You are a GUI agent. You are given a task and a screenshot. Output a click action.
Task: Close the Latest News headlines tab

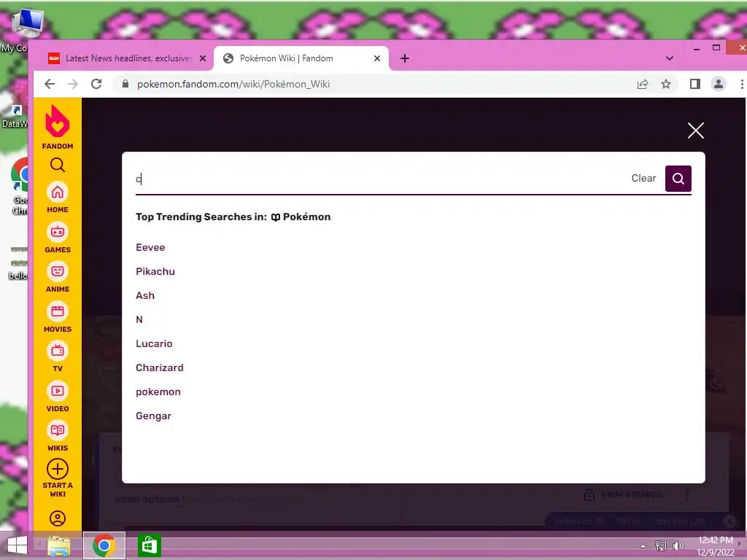pos(203,58)
